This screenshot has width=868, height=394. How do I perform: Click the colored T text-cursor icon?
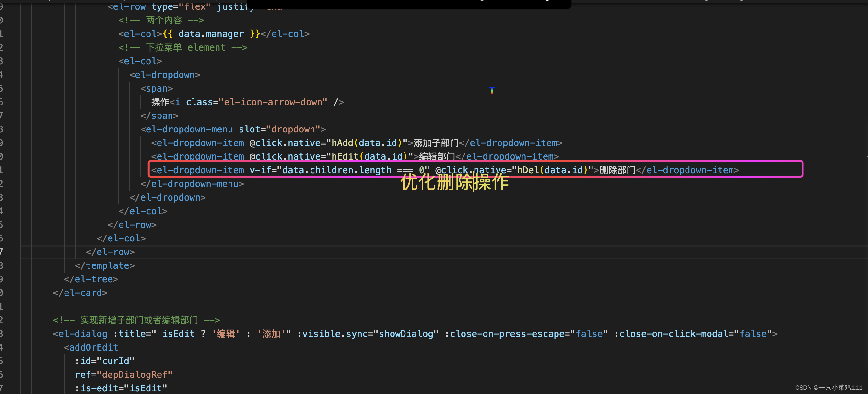[x=492, y=90]
